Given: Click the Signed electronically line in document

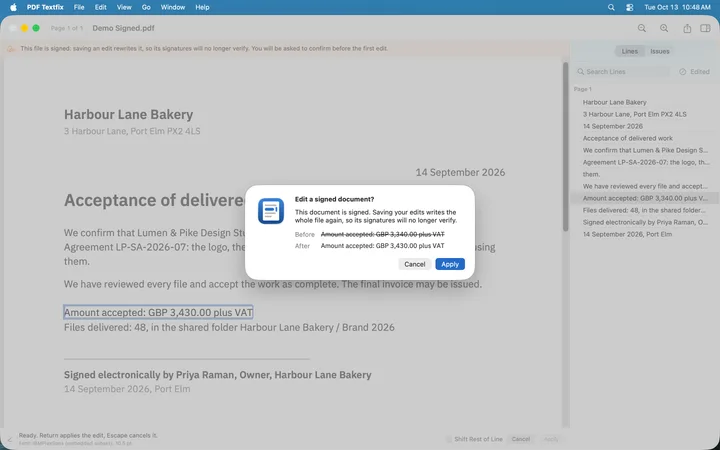Looking at the screenshot, I should point(218,375).
